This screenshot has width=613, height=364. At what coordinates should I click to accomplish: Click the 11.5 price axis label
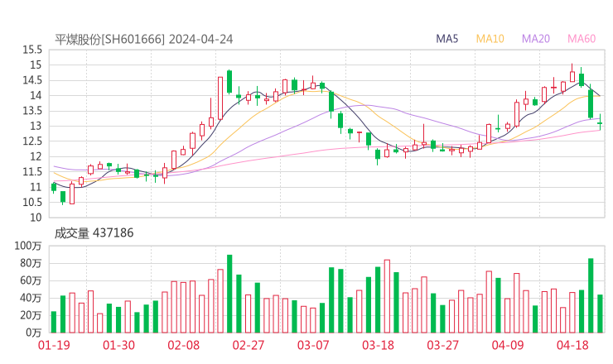coord(32,172)
